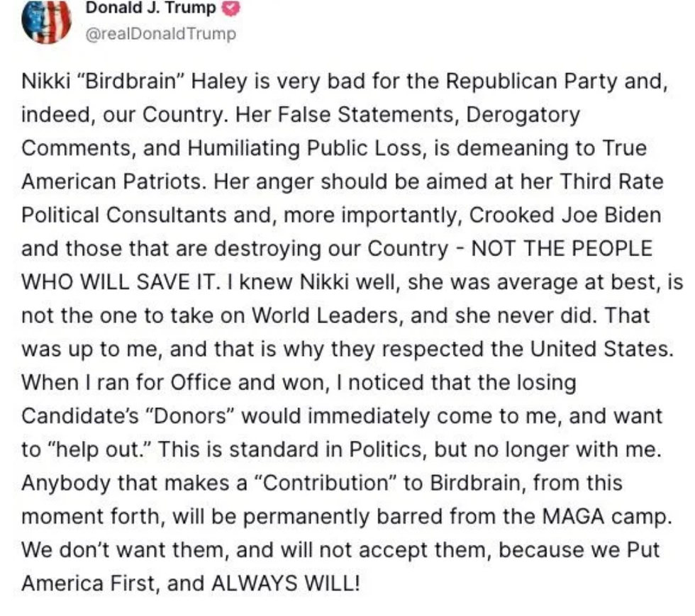Click the text "False Statements"

point(357,115)
